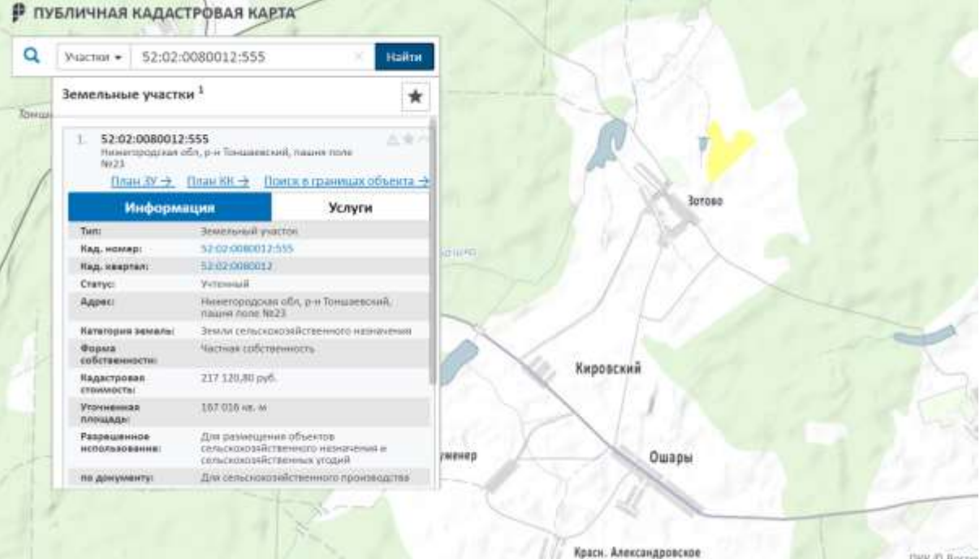The image size is (980, 559).
Task: Open favorites with the star button
Action: click(x=415, y=97)
